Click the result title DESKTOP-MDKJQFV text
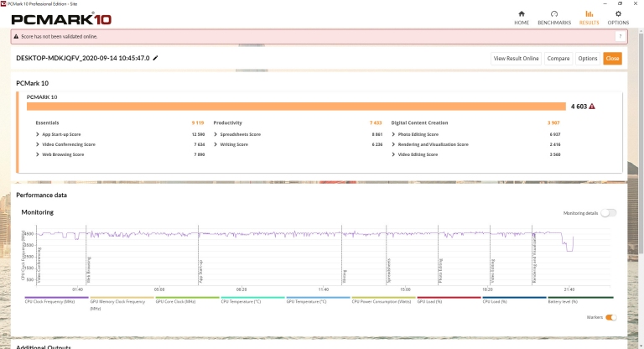 point(82,58)
